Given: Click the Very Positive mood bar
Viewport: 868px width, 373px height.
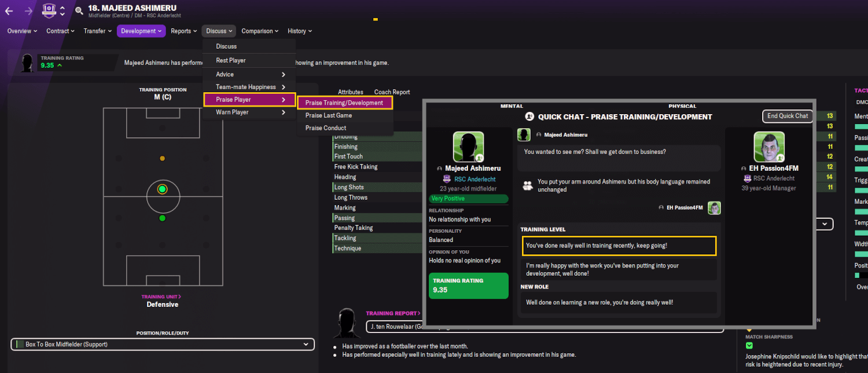Looking at the screenshot, I should coord(468,199).
